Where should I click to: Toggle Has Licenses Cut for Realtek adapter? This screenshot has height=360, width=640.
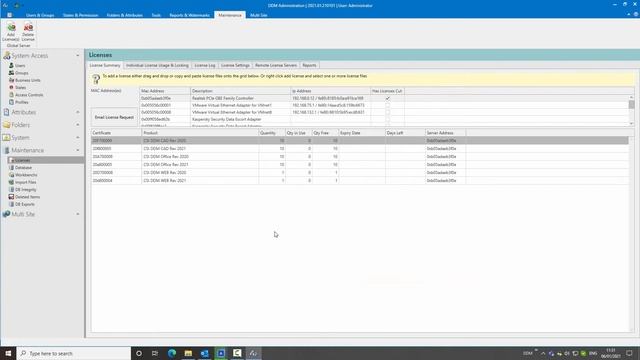[x=387, y=98]
